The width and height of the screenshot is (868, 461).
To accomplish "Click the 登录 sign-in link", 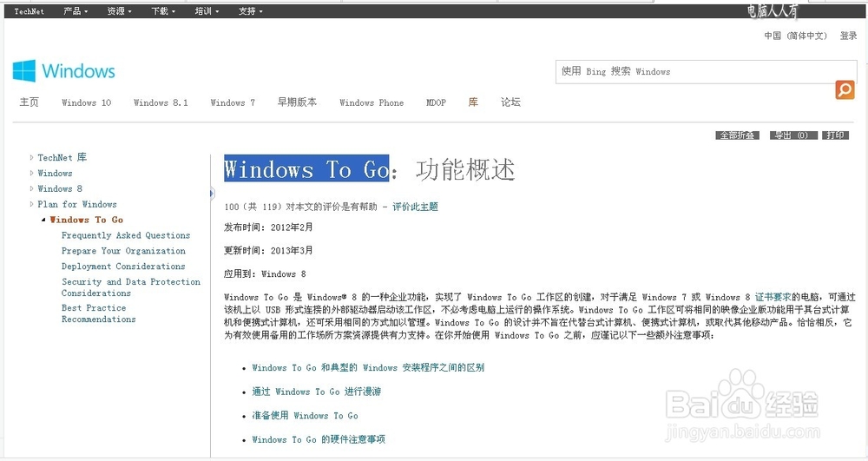I will [848, 36].
